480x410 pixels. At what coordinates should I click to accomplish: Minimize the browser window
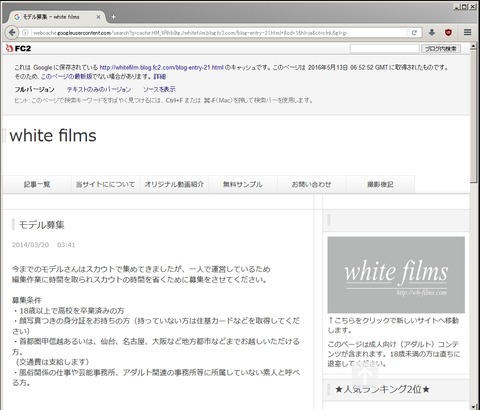click(457, 6)
